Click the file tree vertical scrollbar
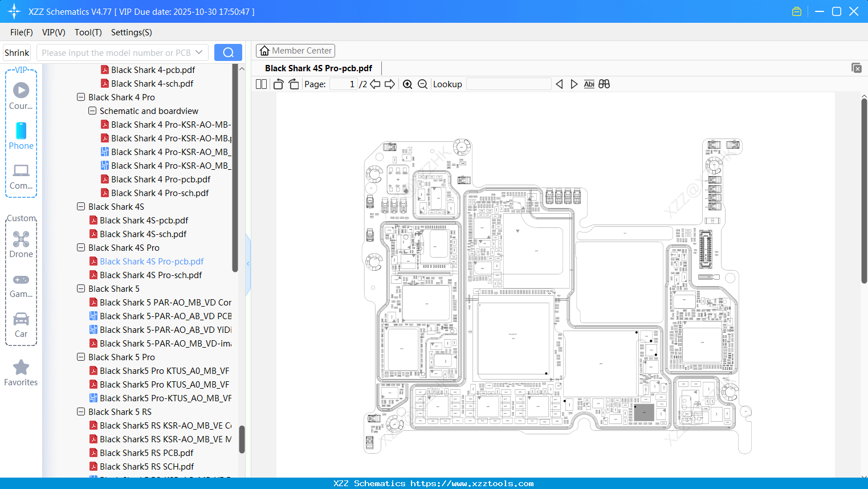The width and height of the screenshot is (868, 489). [x=235, y=168]
